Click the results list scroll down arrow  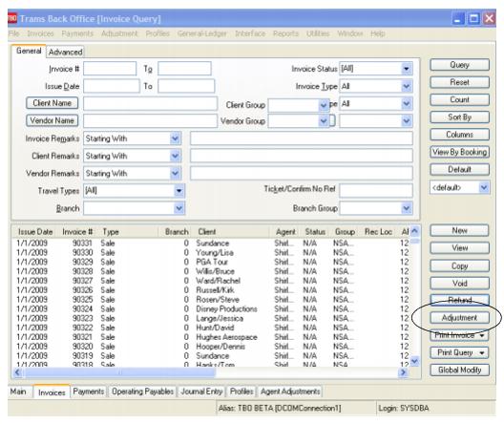[x=414, y=361]
